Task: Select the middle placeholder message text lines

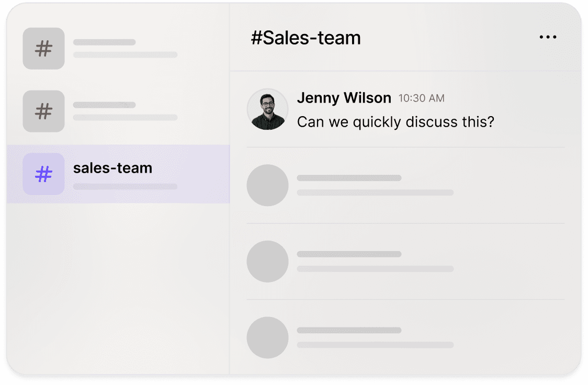Action: click(376, 262)
